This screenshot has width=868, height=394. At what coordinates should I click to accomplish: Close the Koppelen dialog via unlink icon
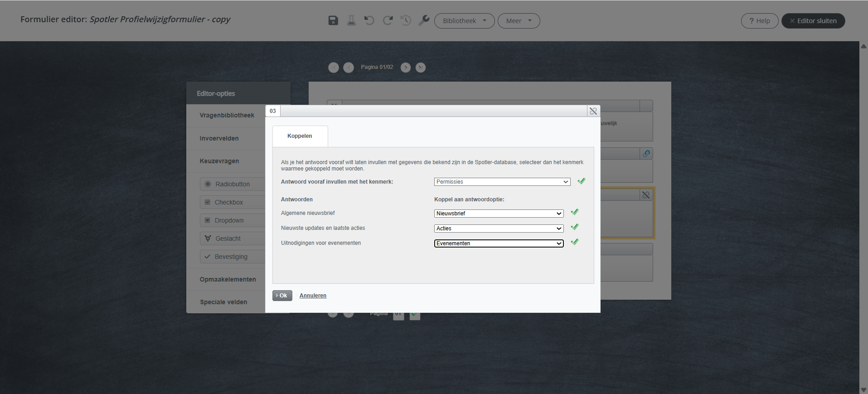[x=593, y=111]
